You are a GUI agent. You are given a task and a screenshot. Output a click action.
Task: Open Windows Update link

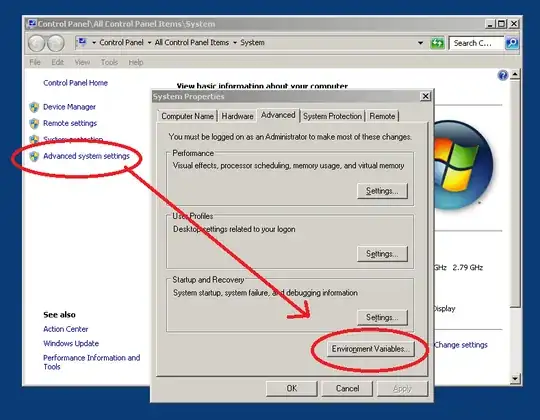(71, 344)
